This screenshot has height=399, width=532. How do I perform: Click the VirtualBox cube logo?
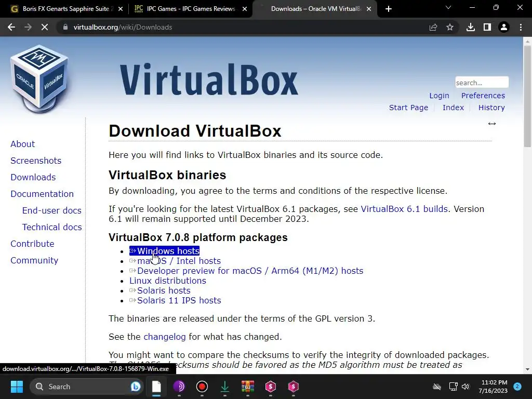39,79
